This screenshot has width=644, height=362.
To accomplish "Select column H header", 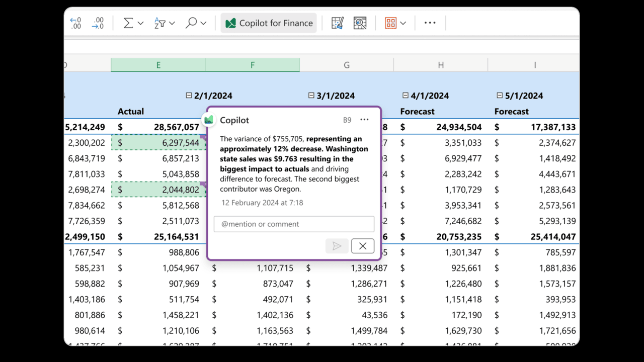I will tap(441, 65).
